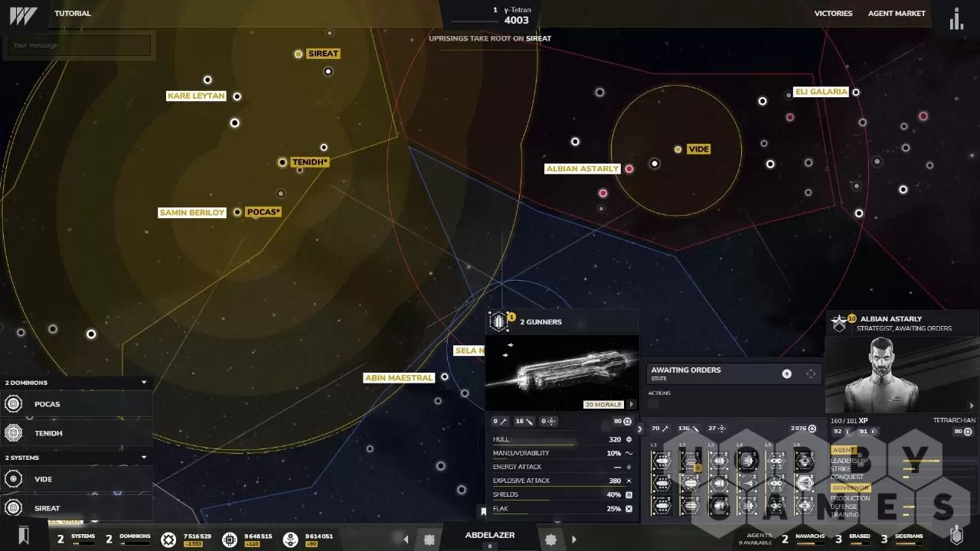The height and width of the screenshot is (551, 980).
Task: Click the Sireat system icon in list
Action: (x=13, y=508)
